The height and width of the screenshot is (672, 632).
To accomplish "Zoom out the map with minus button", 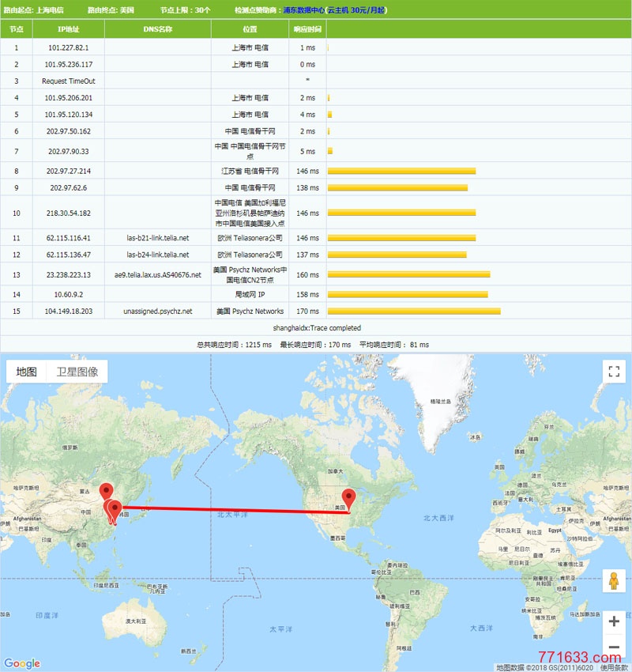I will pyautogui.click(x=614, y=647).
